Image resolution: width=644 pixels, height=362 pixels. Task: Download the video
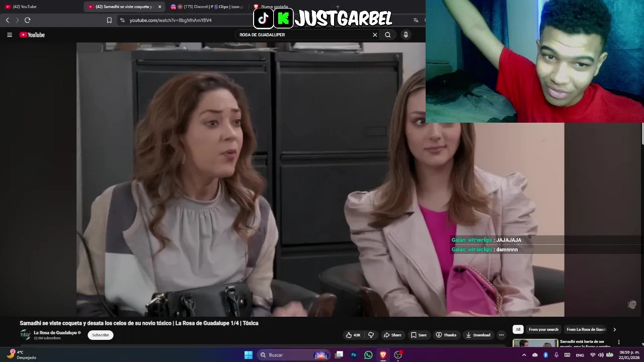[478, 335]
